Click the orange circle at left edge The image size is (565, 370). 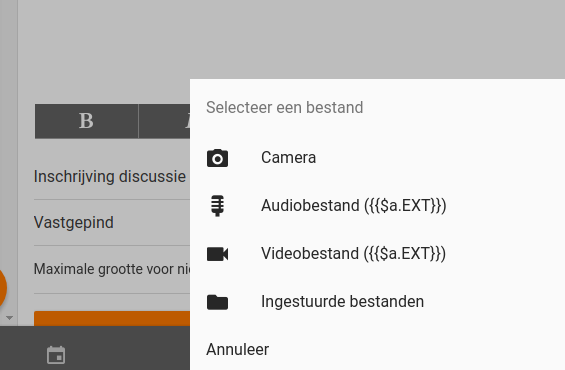[2, 287]
